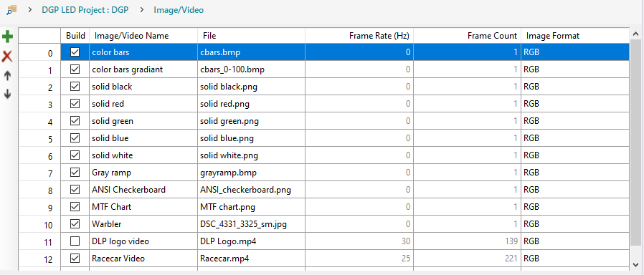Select the 'solid white' name cell
Viewport: 644px width, 275px height.
click(143, 155)
